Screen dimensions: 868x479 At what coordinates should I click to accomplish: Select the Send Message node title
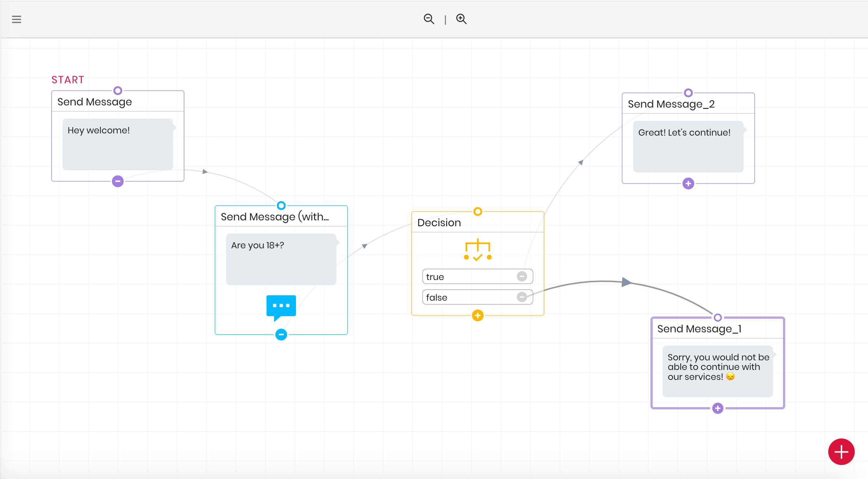[95, 102]
